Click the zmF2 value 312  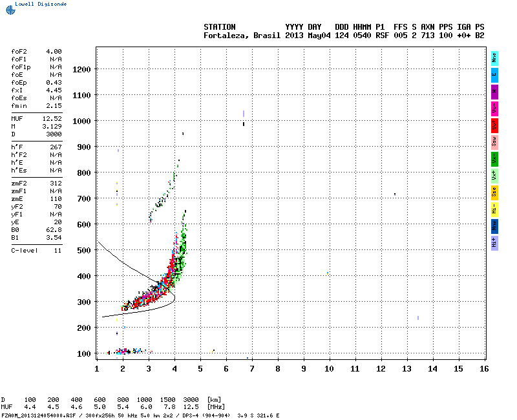click(56, 184)
